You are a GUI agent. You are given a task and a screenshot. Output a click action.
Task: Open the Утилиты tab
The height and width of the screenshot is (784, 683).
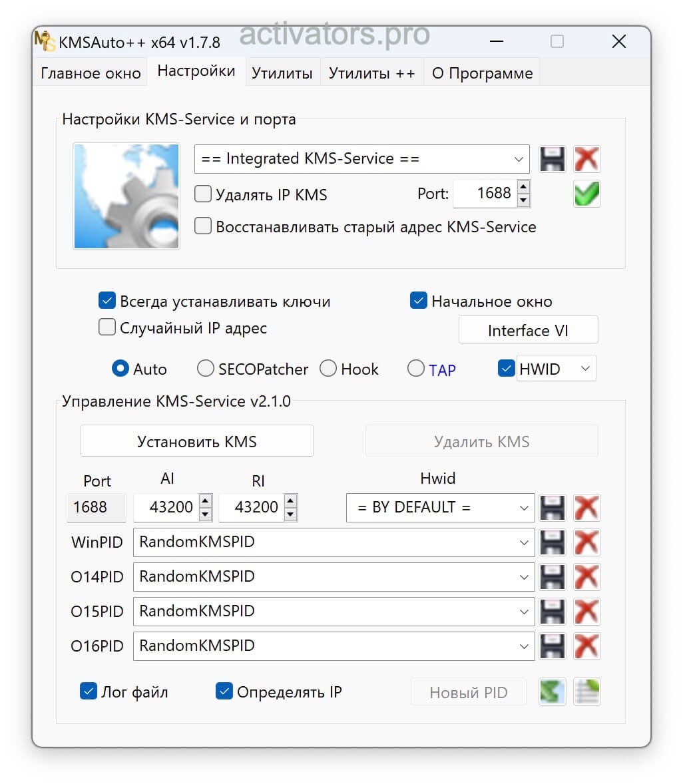(x=282, y=73)
